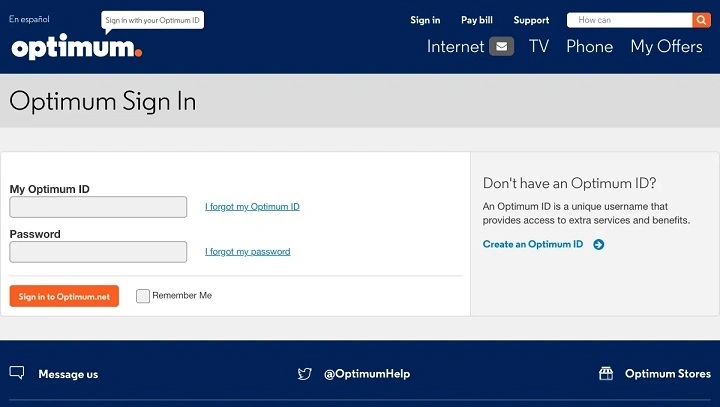The width and height of the screenshot is (720, 407).
Task: Click the Twitter bird icon
Action: click(304, 374)
